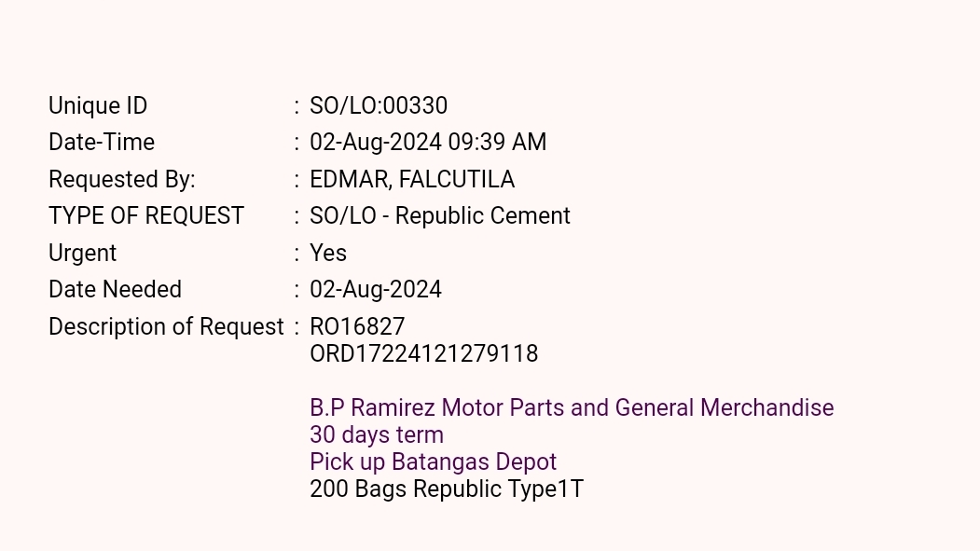Image resolution: width=980 pixels, height=551 pixels.
Task: Click the ORD17224121279118 order number
Action: tap(424, 354)
